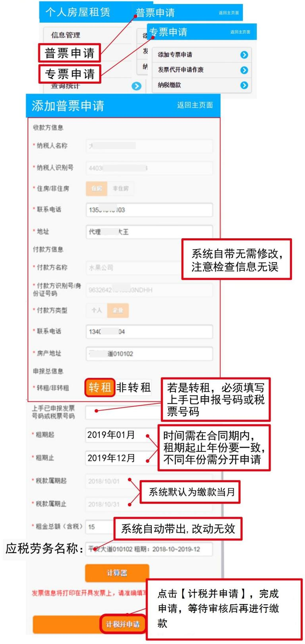Select 非住房 non-housing option
305x644 pixels.
pyautogui.click(x=120, y=189)
